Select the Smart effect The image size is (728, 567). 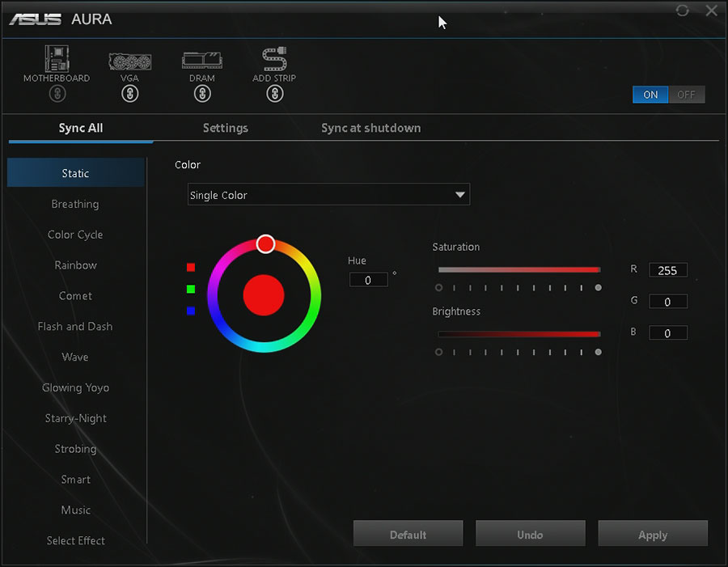click(x=76, y=480)
